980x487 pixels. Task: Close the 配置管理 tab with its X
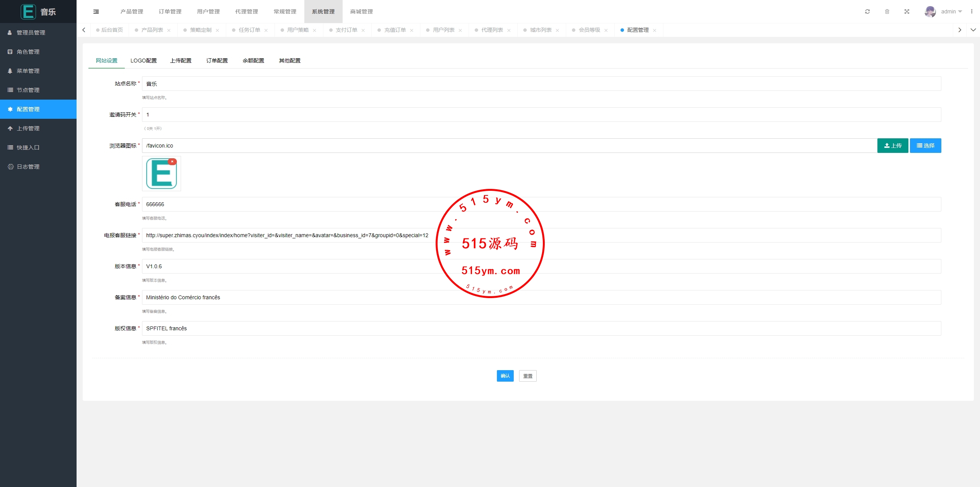point(655,30)
